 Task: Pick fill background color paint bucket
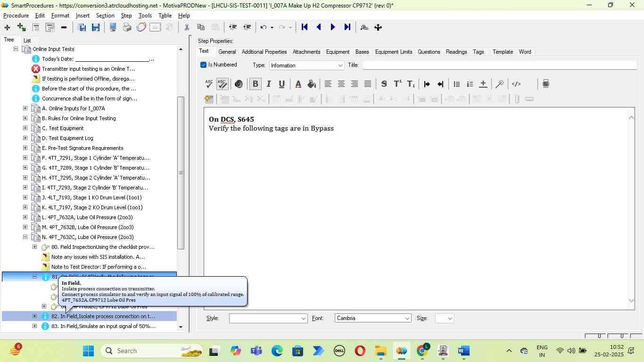click(311, 84)
